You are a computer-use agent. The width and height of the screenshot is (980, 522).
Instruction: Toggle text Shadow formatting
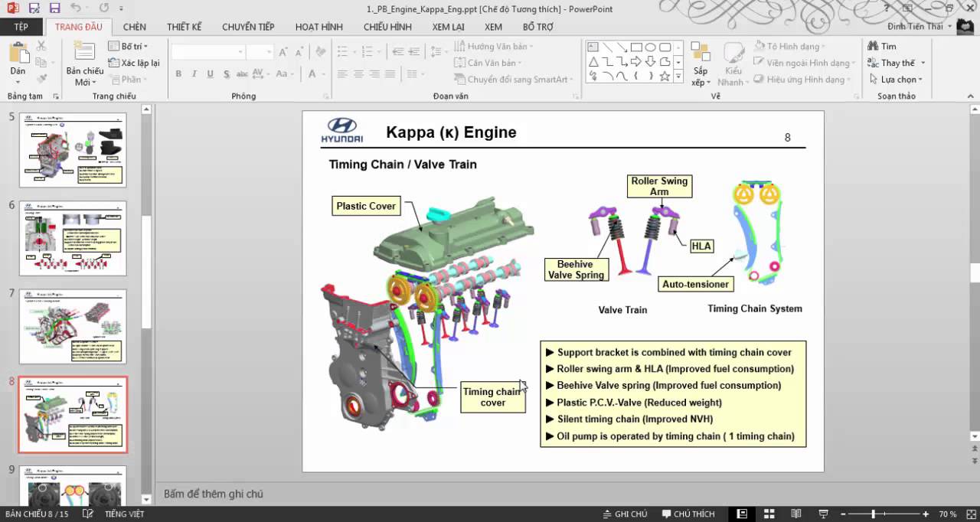(227, 74)
